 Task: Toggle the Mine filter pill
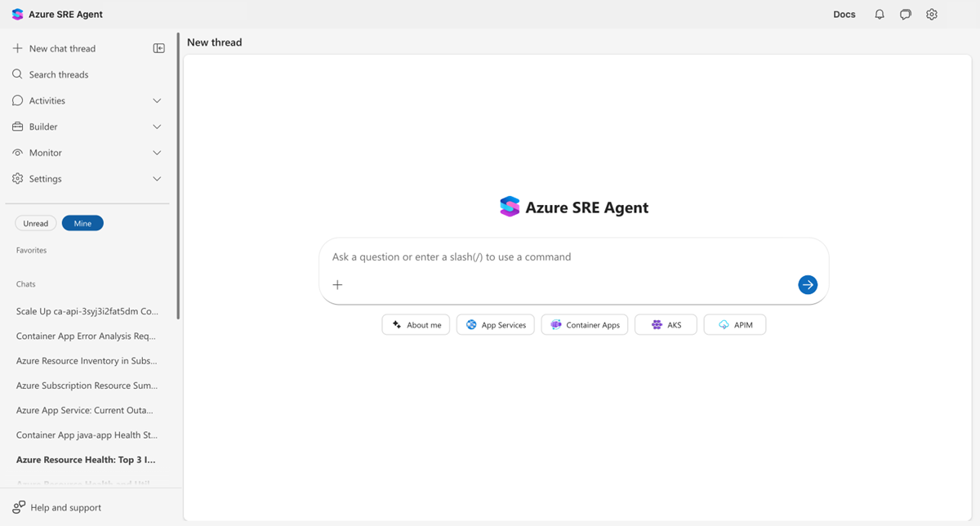82,223
